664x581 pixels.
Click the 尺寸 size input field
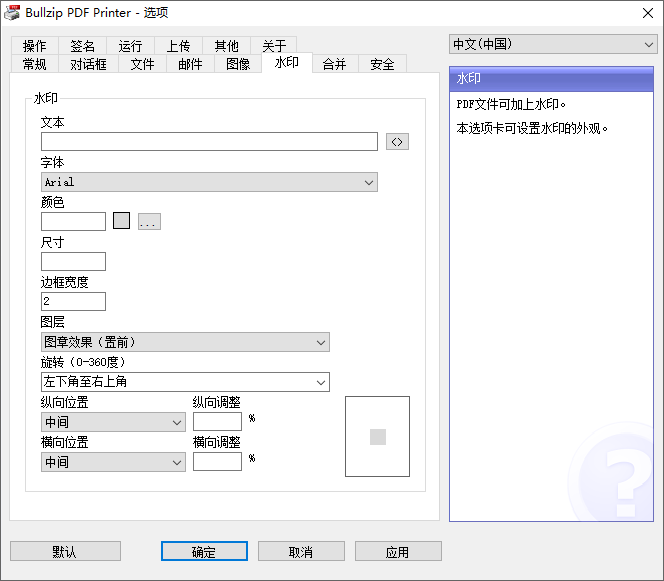[x=73, y=261]
